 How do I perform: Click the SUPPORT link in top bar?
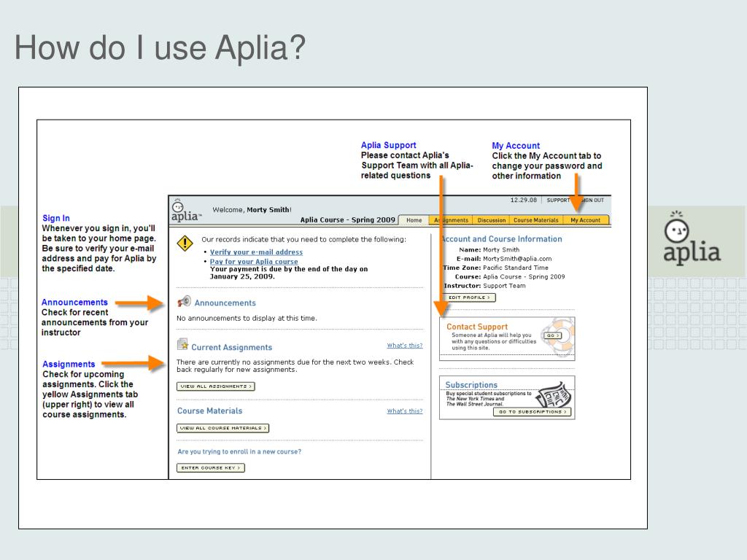pos(558,200)
